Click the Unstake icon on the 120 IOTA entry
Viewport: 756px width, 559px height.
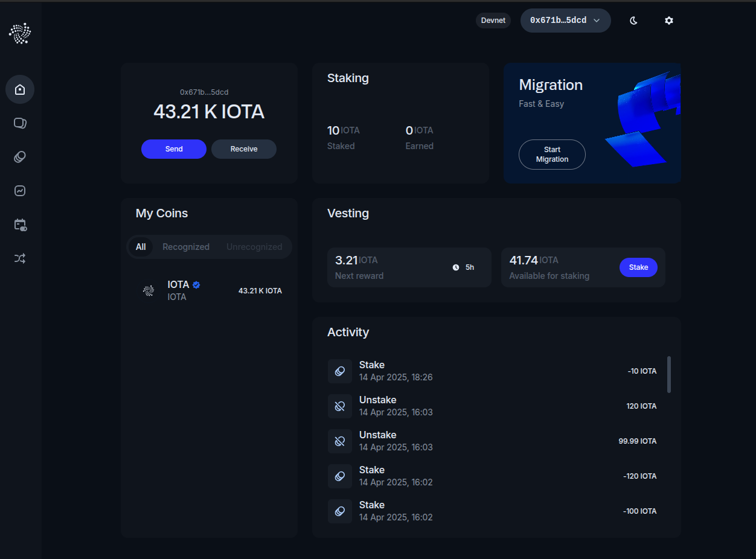(x=339, y=406)
